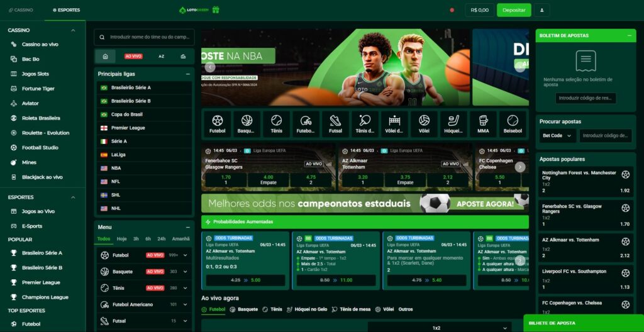Open the A-Z sports listing icon
644x332 pixels.
162,57
